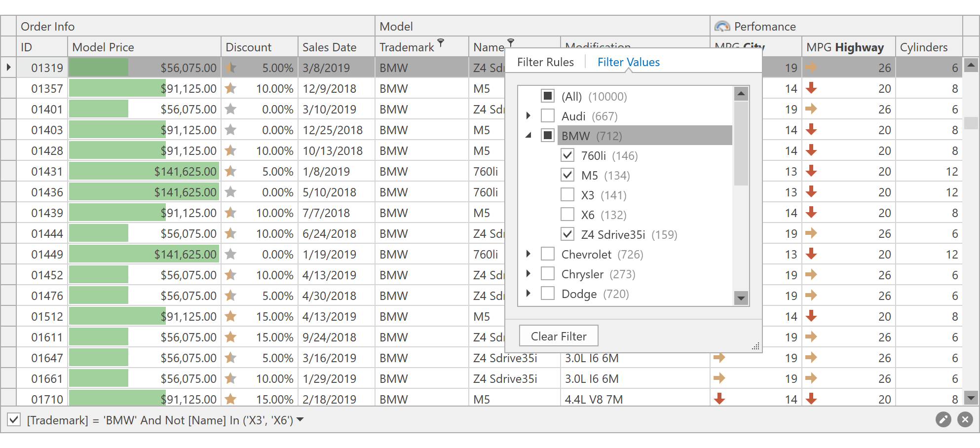Click the star icon in row 01512
This screenshot has width=980, height=448.
click(230, 316)
